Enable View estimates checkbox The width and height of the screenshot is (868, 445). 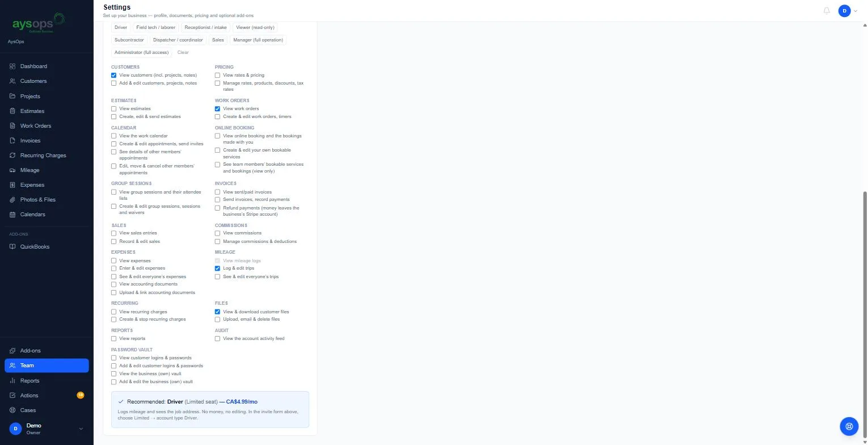click(114, 109)
